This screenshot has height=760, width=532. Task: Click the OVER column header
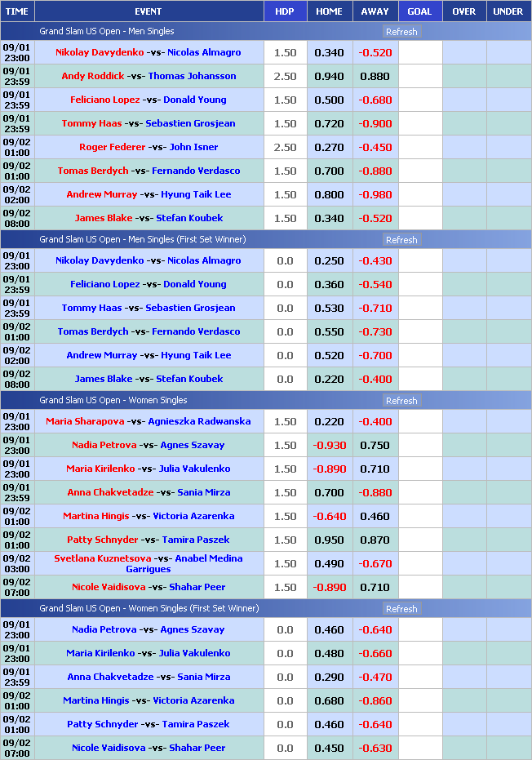(463, 11)
